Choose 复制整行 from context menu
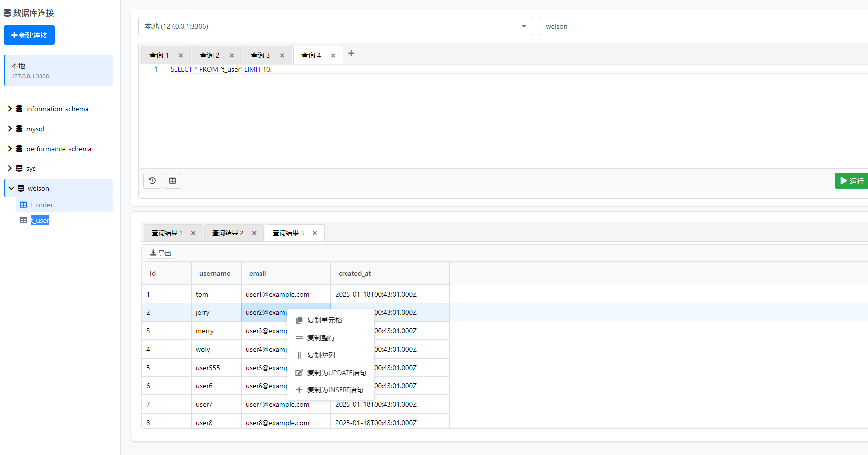Screen dimensions: 868x455 (331, 338)
